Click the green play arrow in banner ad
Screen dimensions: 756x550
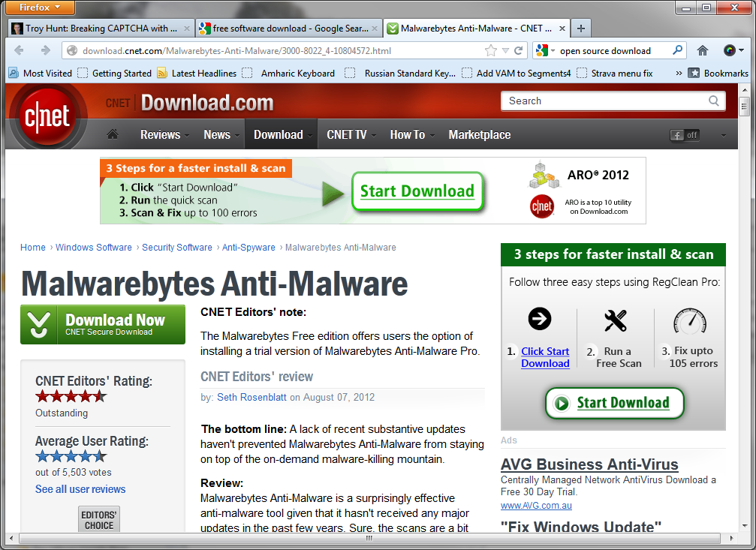tap(333, 194)
